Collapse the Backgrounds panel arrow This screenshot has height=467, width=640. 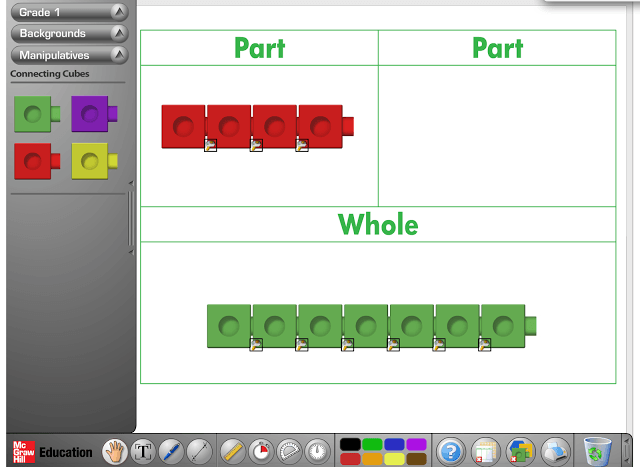tap(119, 33)
